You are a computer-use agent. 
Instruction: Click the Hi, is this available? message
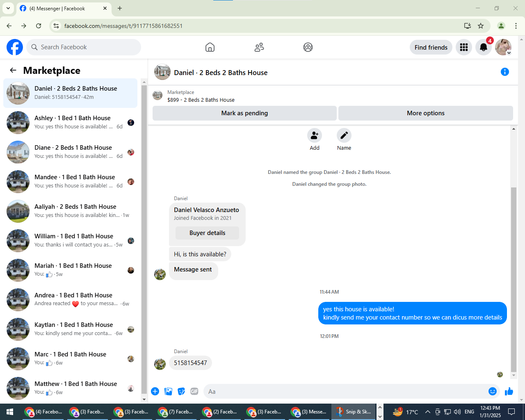click(200, 254)
